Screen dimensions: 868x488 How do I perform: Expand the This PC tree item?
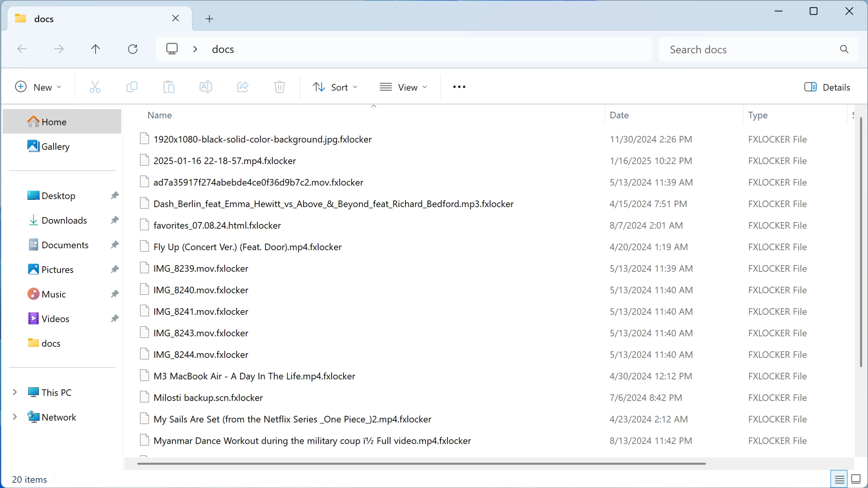pos(14,392)
